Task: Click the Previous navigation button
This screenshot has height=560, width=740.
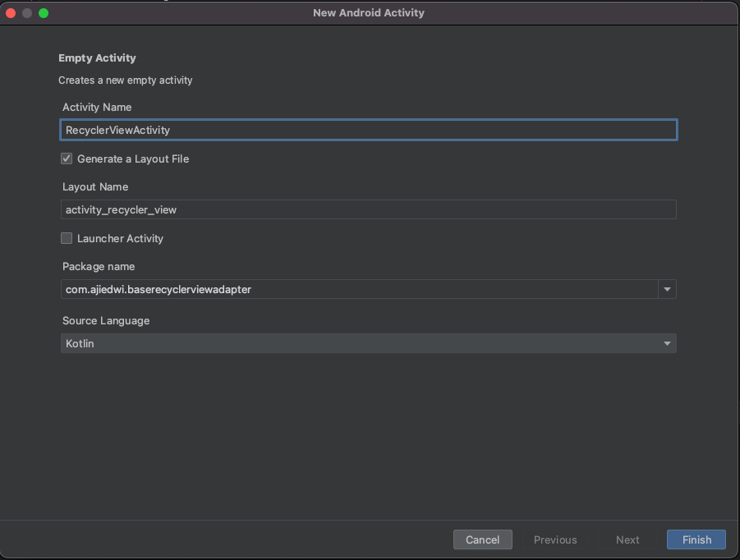Action: 555,539
